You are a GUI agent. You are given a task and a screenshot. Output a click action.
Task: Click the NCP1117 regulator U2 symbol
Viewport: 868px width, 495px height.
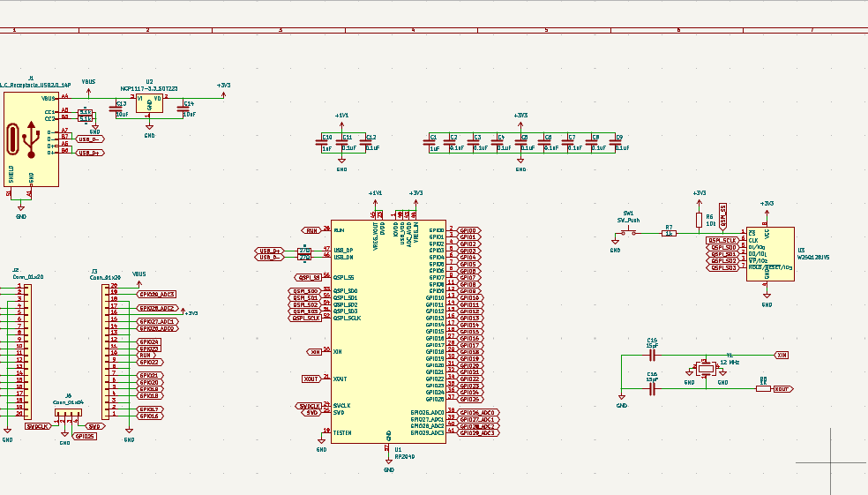(149, 103)
